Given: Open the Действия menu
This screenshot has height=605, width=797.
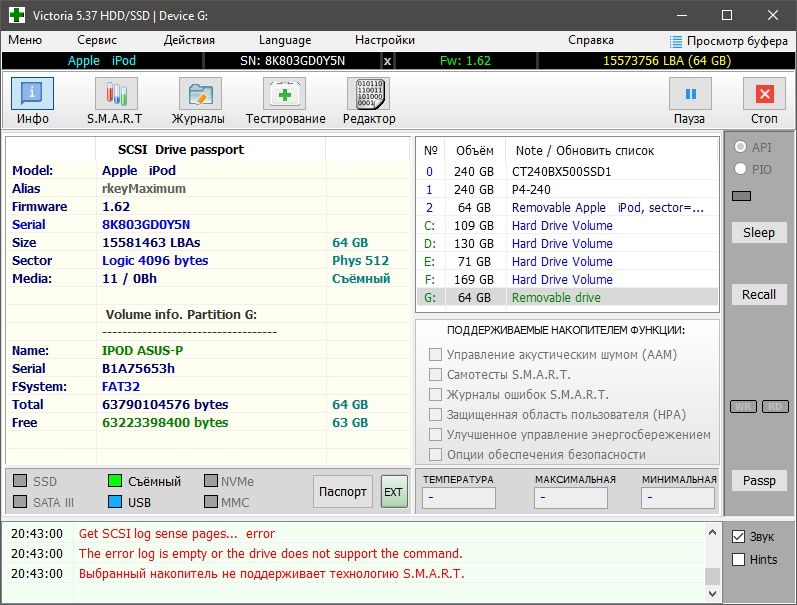Looking at the screenshot, I should [189, 40].
